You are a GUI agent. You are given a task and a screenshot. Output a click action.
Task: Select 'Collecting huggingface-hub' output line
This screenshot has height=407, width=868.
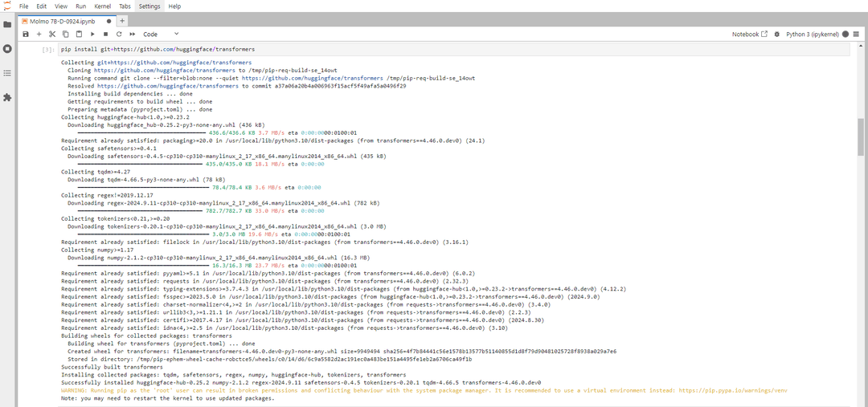pos(125,117)
